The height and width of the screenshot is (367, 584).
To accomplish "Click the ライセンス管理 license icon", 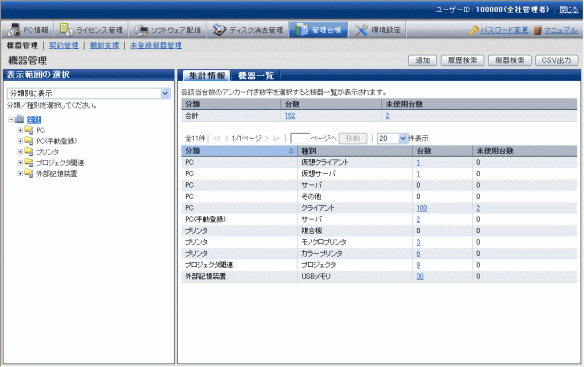I will [x=66, y=29].
